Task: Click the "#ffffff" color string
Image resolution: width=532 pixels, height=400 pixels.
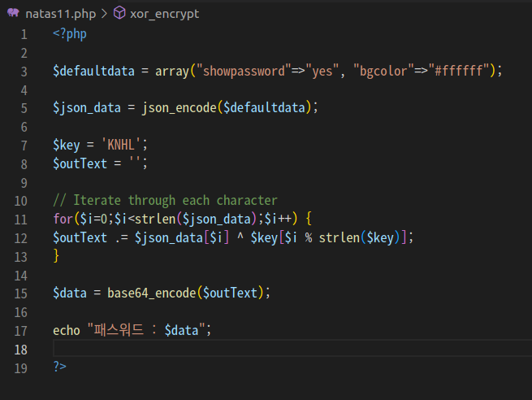Action: click(458, 71)
